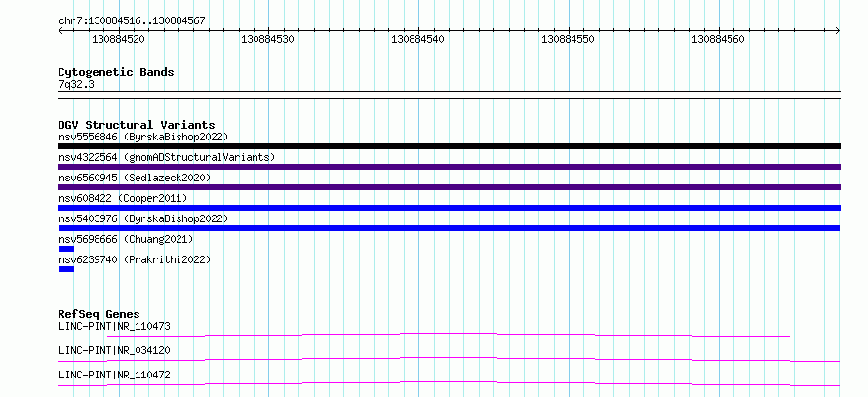This screenshot has height=397, width=868.
Task: Select the short blue nsv5698666 bar
Action: click(x=66, y=249)
